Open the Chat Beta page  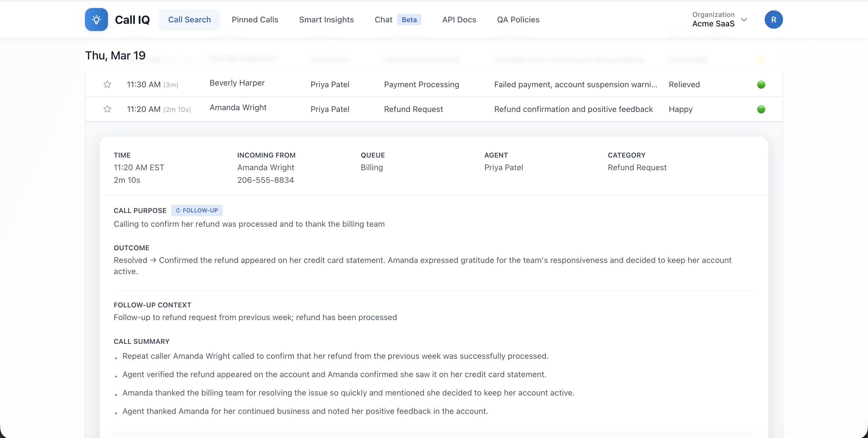(383, 20)
